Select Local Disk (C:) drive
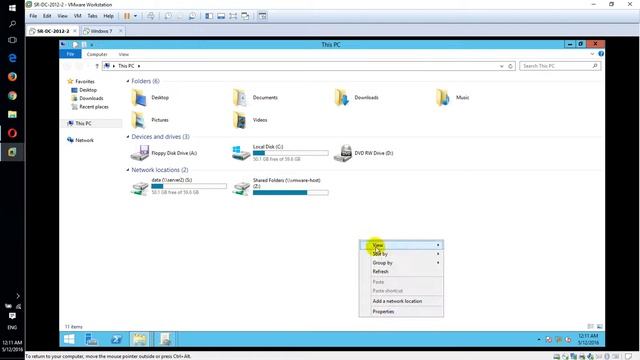This screenshot has height=360, width=640. 280,153
